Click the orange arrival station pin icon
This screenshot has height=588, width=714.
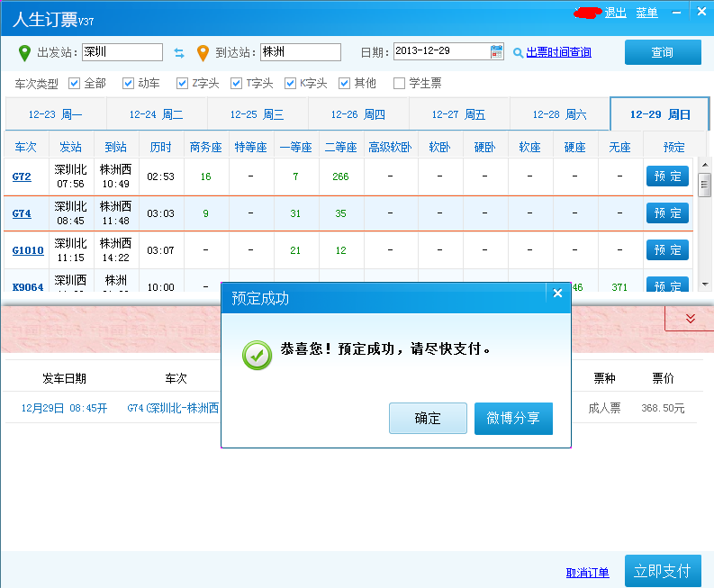click(203, 53)
